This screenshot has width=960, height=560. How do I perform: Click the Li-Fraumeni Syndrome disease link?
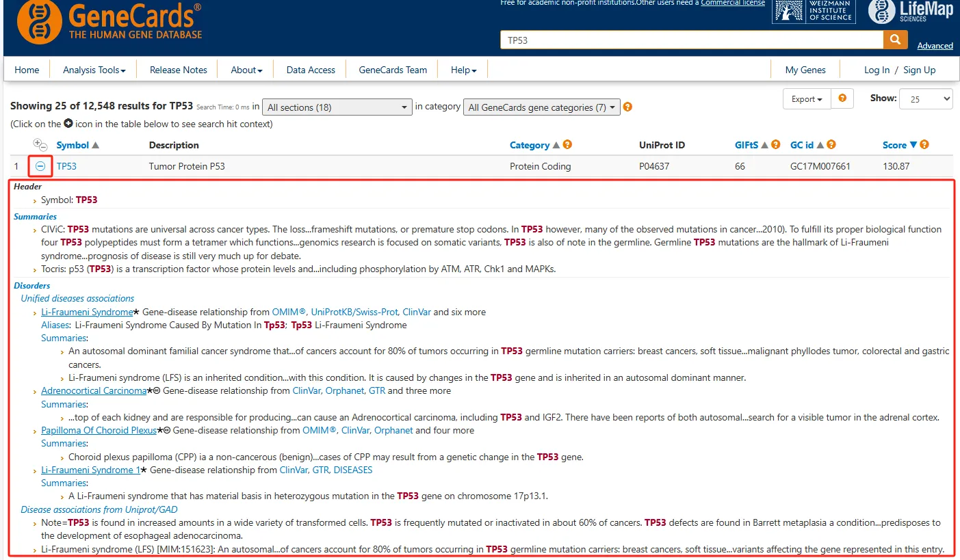(x=87, y=312)
